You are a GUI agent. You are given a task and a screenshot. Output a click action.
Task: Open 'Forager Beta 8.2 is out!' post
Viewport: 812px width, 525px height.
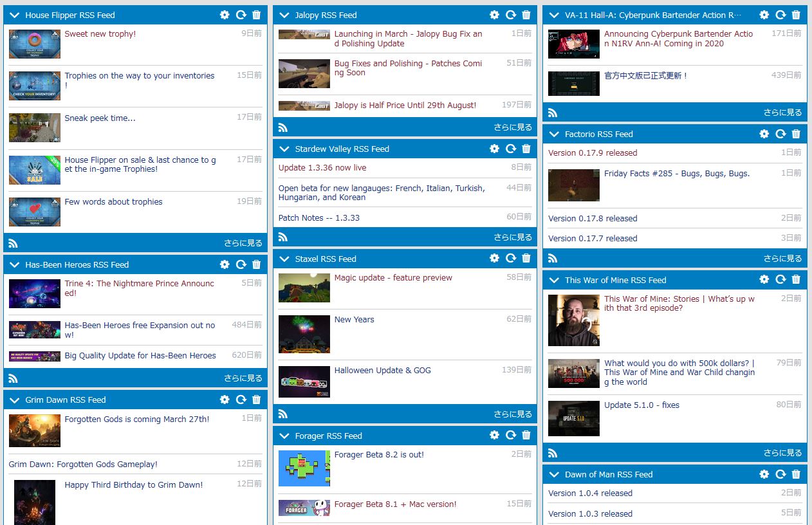point(379,455)
